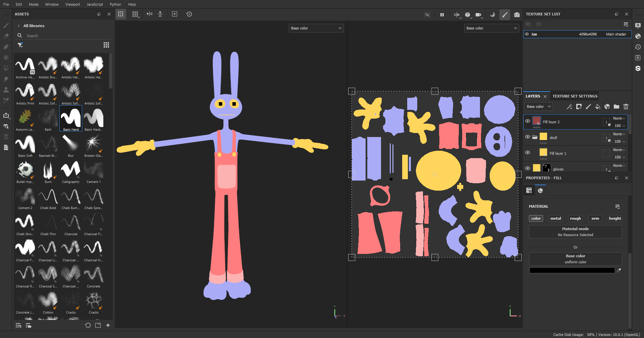Click the vertical symmetry flip icon
This screenshot has height=338, width=644.
pyautogui.click(x=160, y=14)
